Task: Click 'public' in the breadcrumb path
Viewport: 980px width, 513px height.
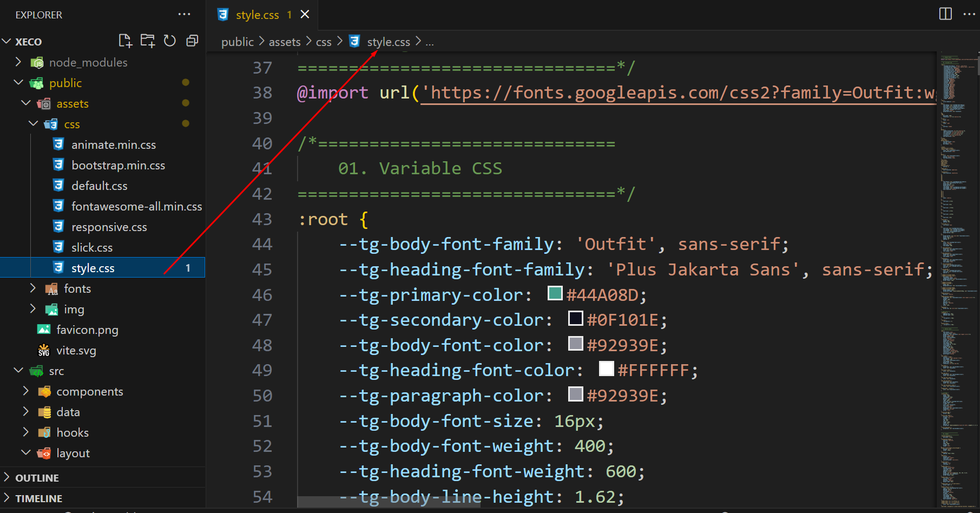Action: coord(238,42)
